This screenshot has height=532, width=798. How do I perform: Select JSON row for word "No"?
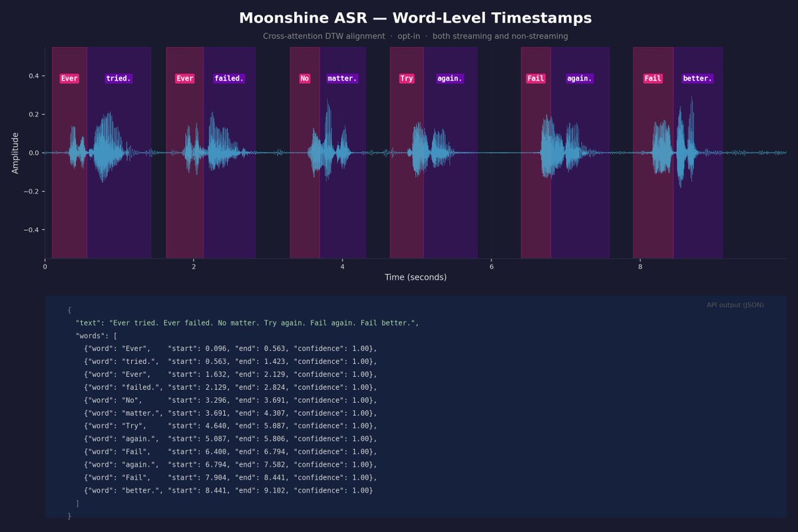click(230, 400)
